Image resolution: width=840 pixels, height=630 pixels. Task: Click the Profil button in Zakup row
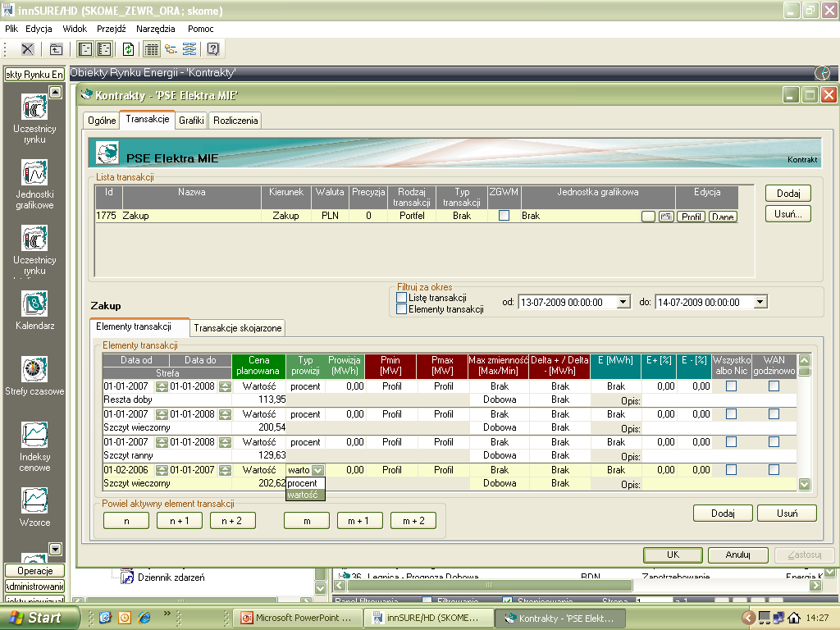[691, 217]
